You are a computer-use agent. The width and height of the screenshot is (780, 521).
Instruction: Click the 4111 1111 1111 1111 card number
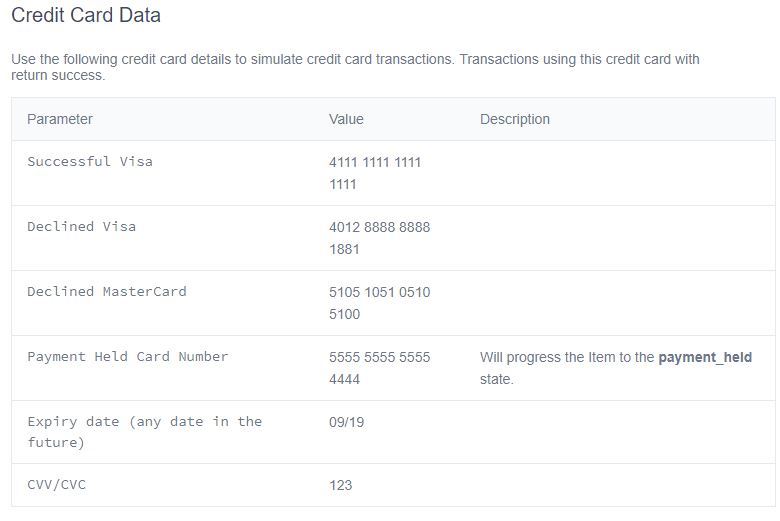coord(375,173)
